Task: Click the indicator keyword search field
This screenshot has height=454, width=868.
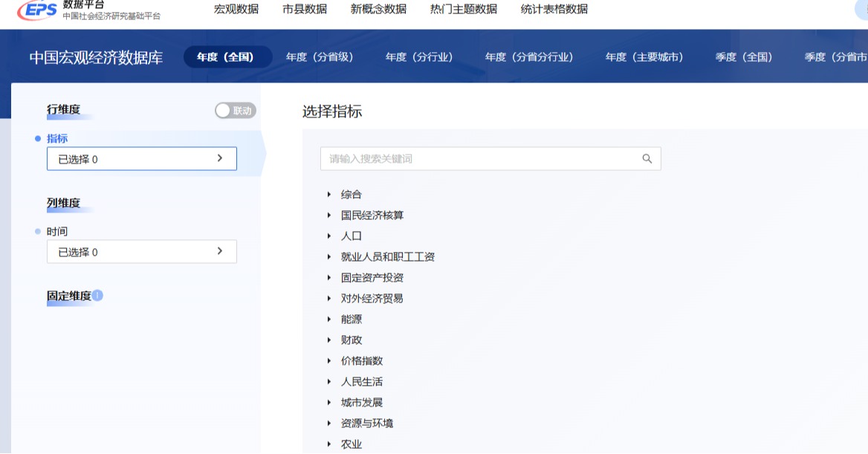Action: pyautogui.click(x=490, y=159)
